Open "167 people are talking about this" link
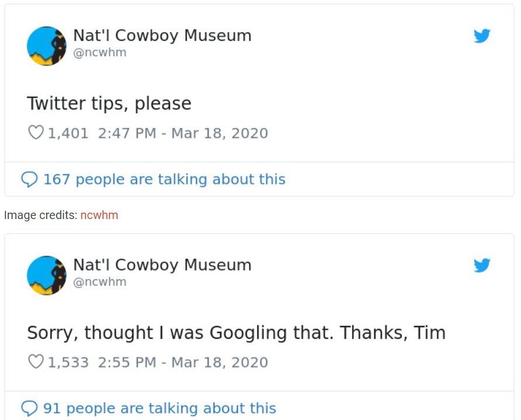 point(164,179)
